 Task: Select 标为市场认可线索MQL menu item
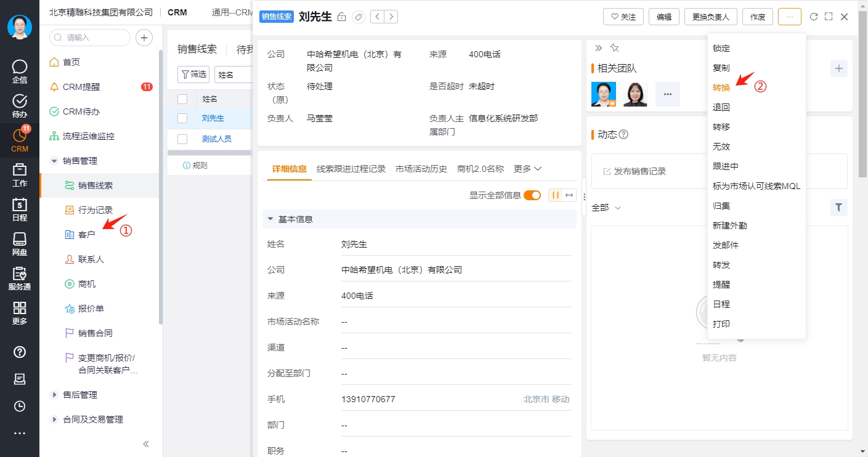(x=756, y=186)
